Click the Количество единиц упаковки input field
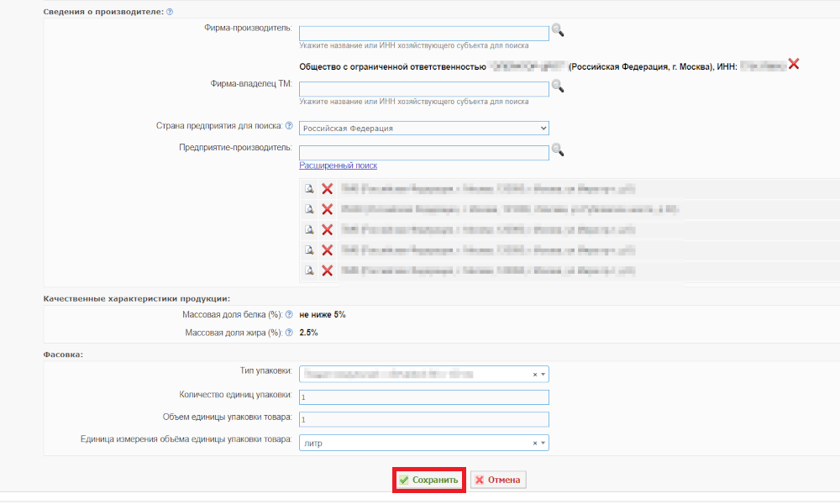840x504 pixels. click(x=423, y=396)
